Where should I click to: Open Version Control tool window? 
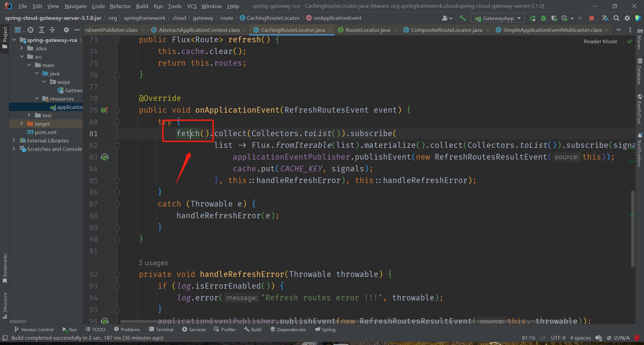coord(34,330)
